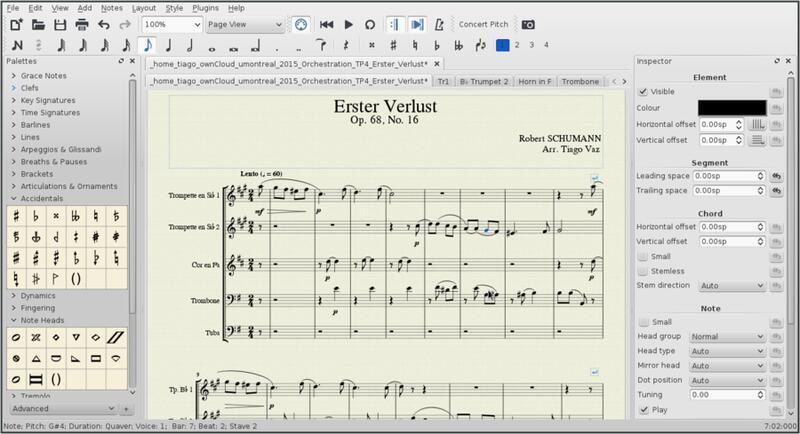Select crotchet quarter note duration

[x=168, y=45]
